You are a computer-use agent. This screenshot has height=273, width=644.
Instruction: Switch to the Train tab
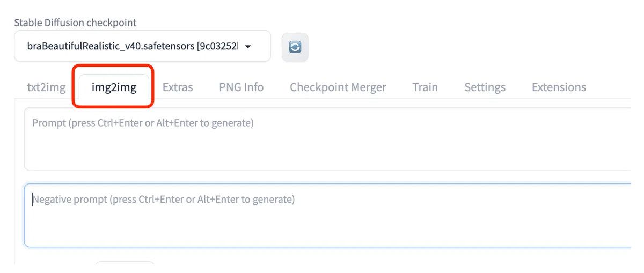pyautogui.click(x=425, y=87)
